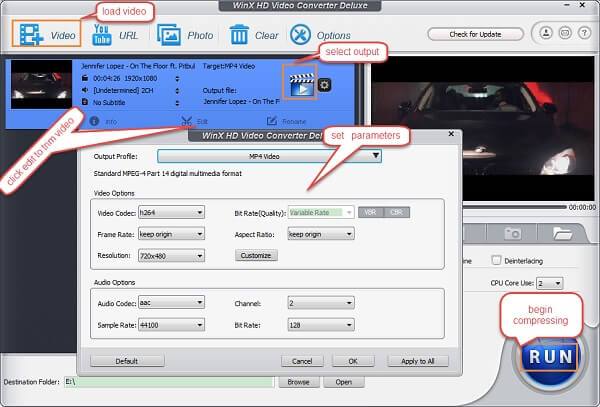The width and height of the screenshot is (600, 407).
Task: Expand the audio track selector arrows
Action: (177, 91)
